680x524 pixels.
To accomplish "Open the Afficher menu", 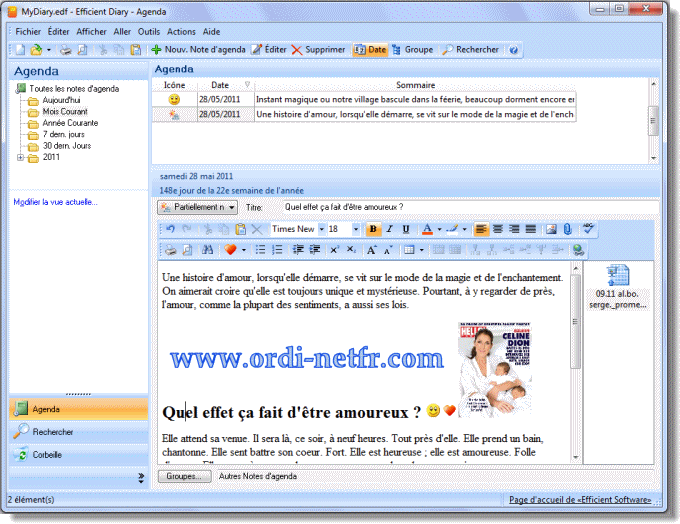I will pos(91,32).
